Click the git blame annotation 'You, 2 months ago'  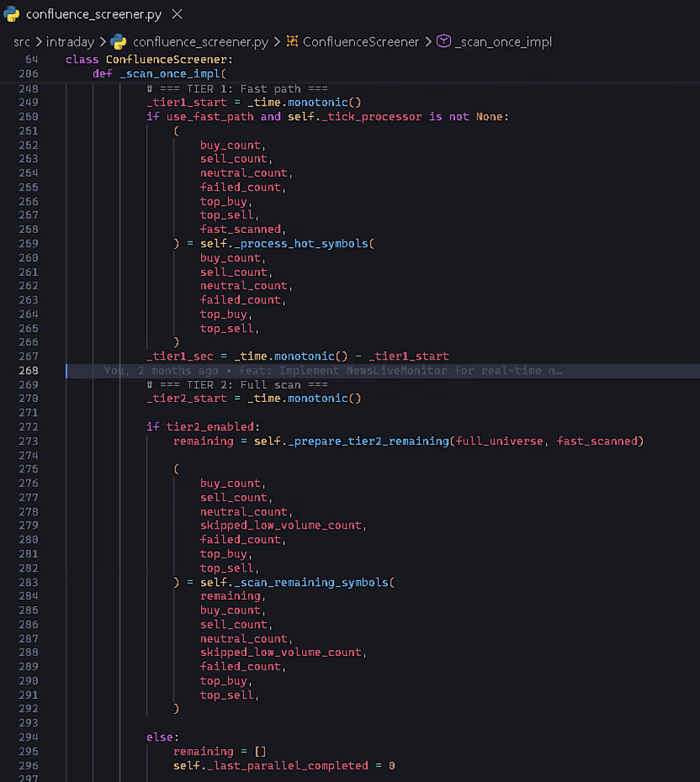click(160, 371)
